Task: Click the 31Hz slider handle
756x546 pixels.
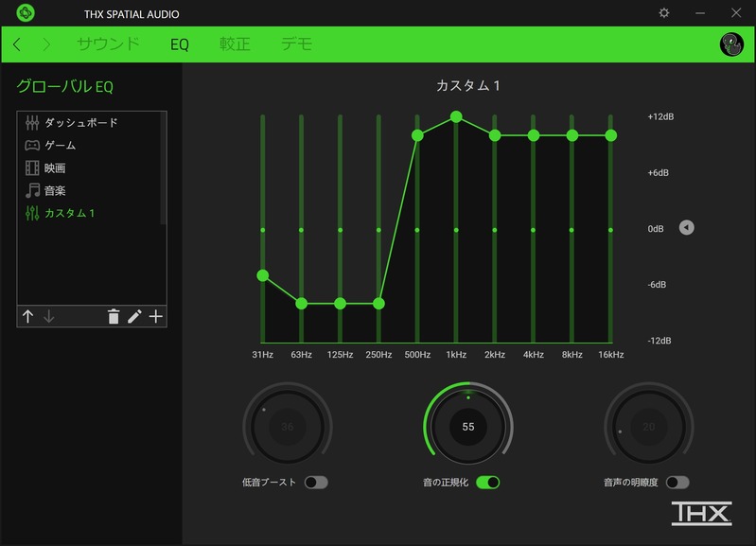Action: pos(263,275)
